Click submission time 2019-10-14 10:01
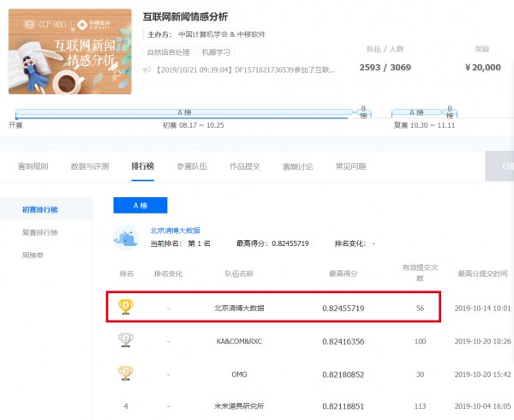This screenshot has height=420, width=514. [482, 309]
